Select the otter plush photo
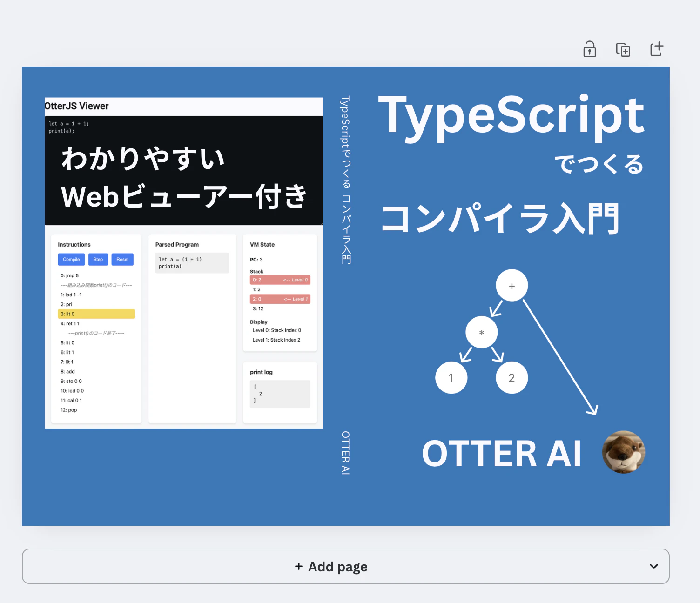 tap(624, 452)
